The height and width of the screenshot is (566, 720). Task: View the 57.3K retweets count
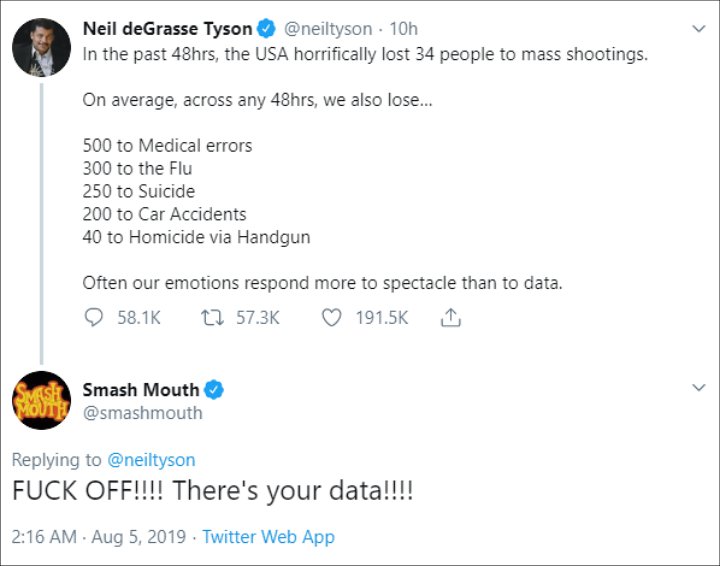[x=258, y=318]
